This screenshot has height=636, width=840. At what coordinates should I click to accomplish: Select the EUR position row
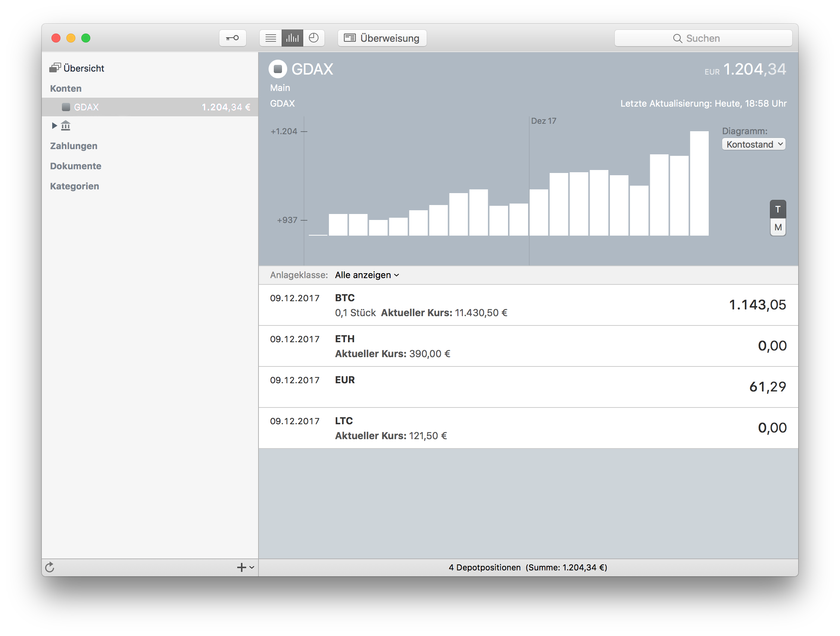[528, 387]
